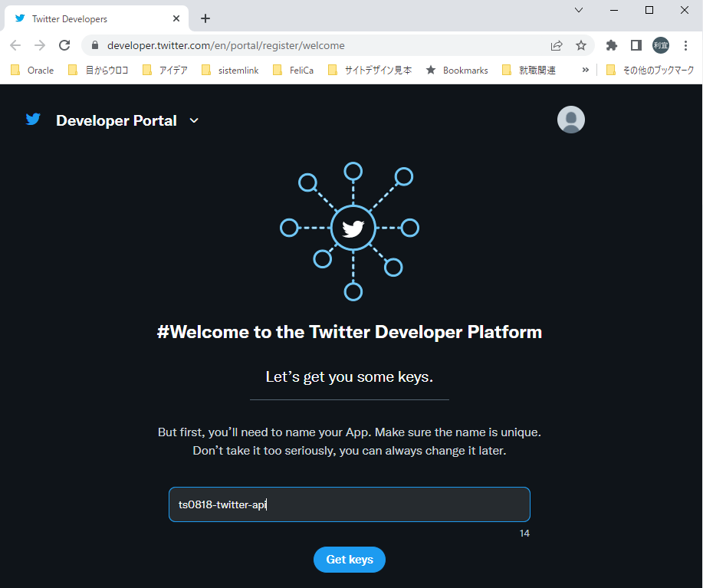Image resolution: width=703 pixels, height=588 pixels.
Task: Focus the App name input field
Action: (x=350, y=504)
